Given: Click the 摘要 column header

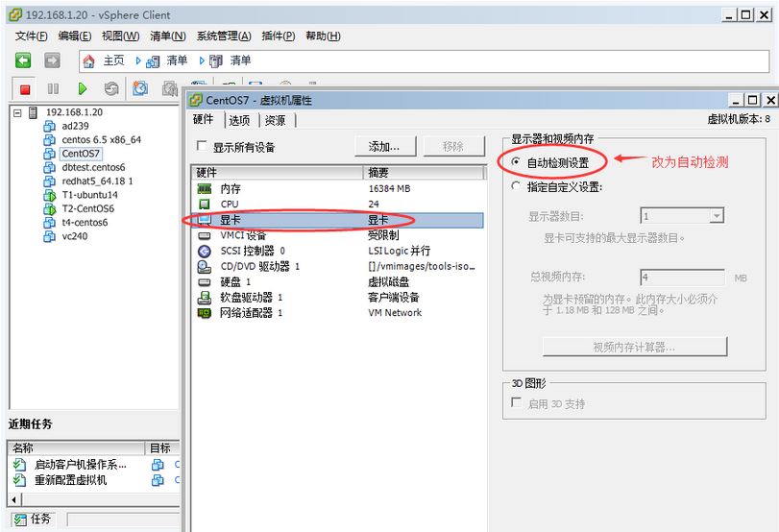Looking at the screenshot, I should pos(424,172).
